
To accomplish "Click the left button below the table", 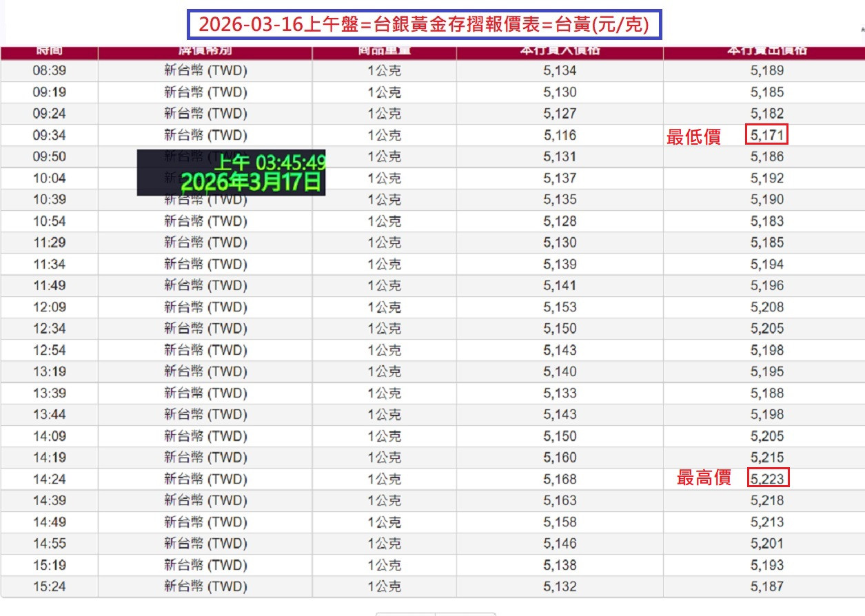I will pyautogui.click(x=405, y=613).
